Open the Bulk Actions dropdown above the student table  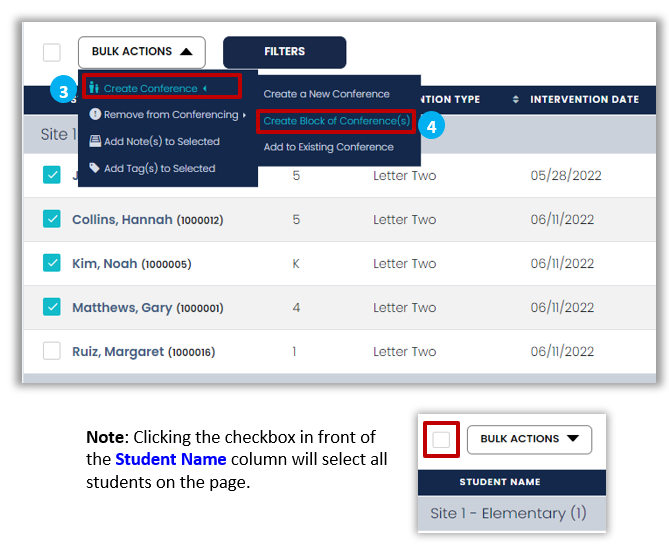point(142,52)
